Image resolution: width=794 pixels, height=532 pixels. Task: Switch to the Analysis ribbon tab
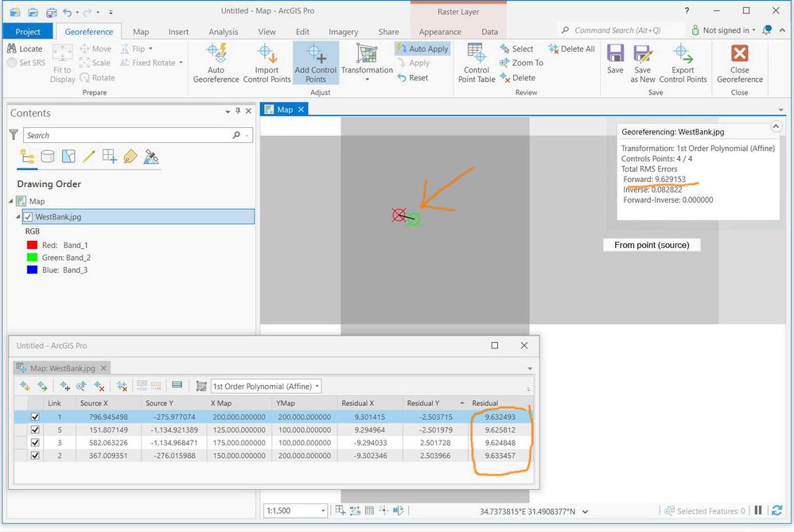[223, 31]
